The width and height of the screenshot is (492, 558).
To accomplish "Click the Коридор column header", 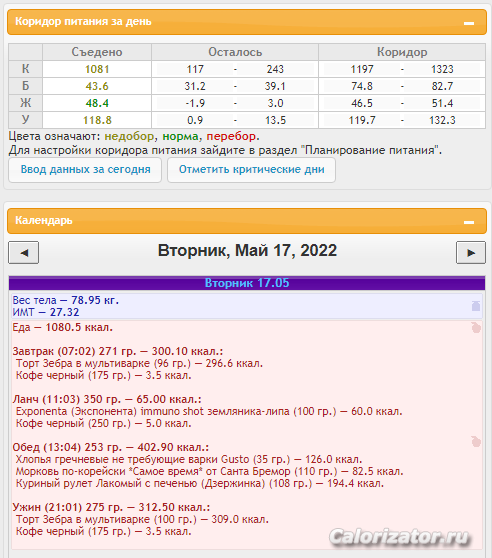I will [x=402, y=52].
